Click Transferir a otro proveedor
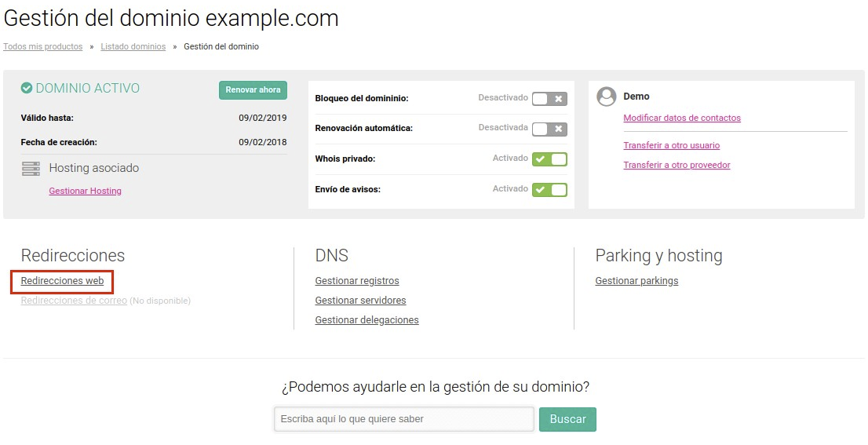This screenshot has height=445, width=868. tap(677, 165)
